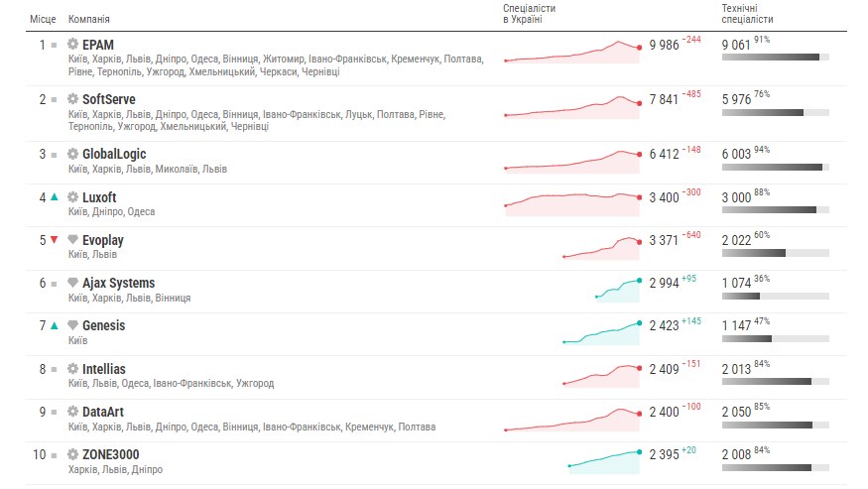Screen dimensions: 868x489
Task: Click the red down arrow at rank 5
Action: [x=55, y=240]
